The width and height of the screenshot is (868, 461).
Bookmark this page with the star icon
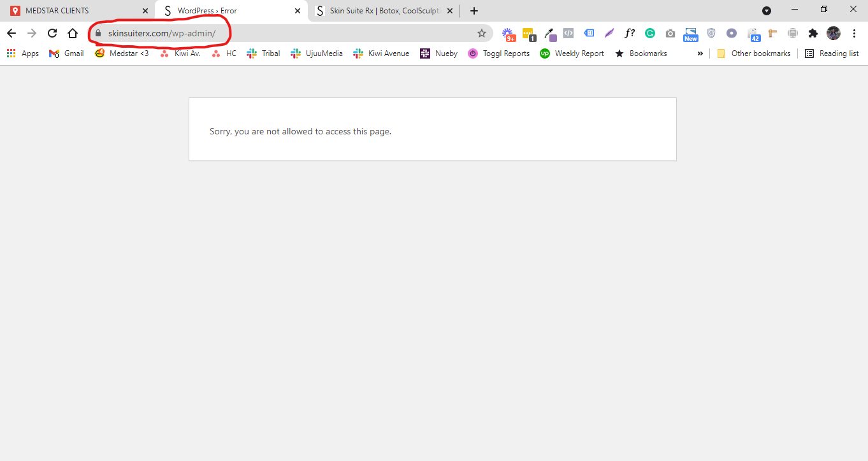click(x=482, y=33)
